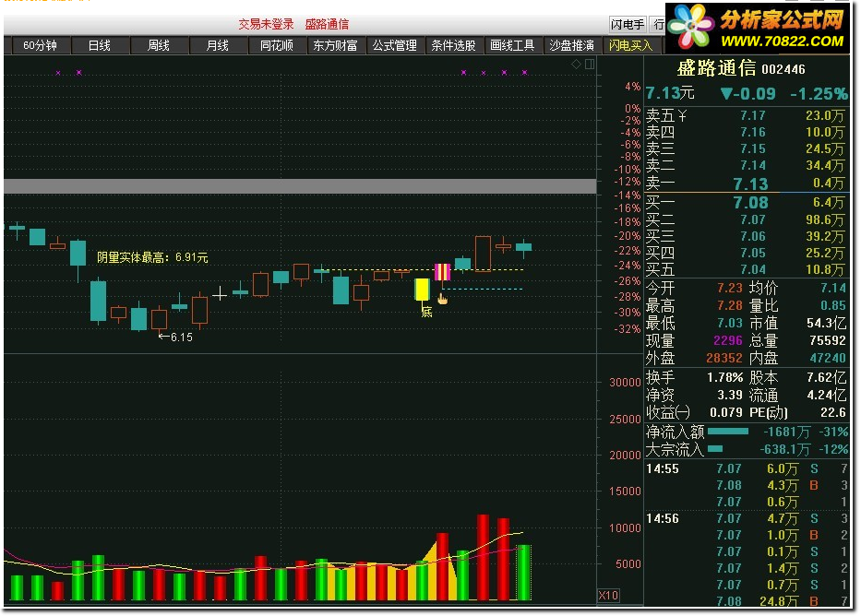Click the tallest red volume bar
861x616 pixels.
(x=484, y=557)
